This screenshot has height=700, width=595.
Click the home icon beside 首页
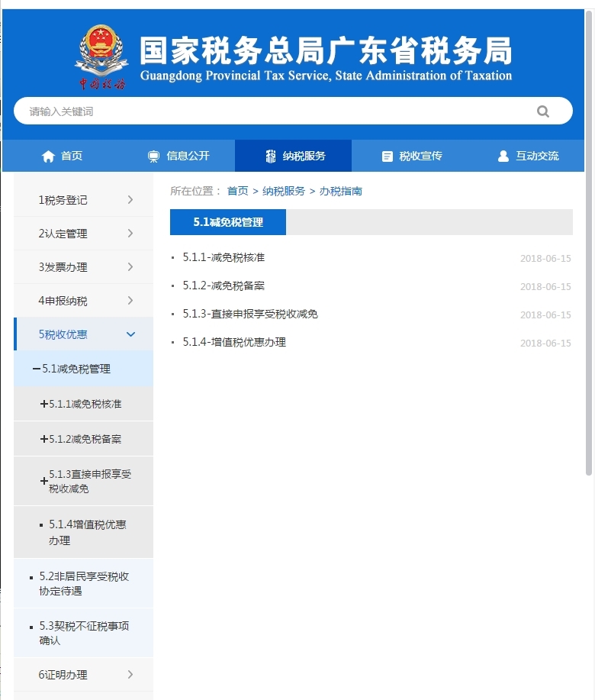tap(48, 156)
